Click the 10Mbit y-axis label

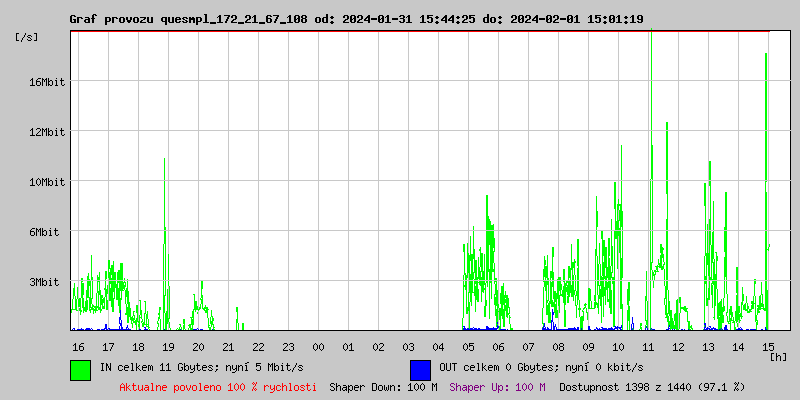click(x=46, y=182)
